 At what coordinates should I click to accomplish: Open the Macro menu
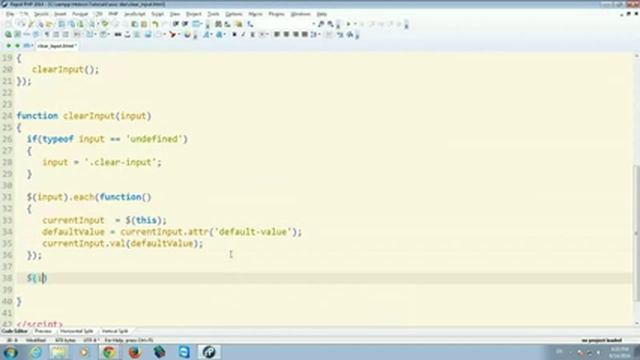click(x=256, y=14)
